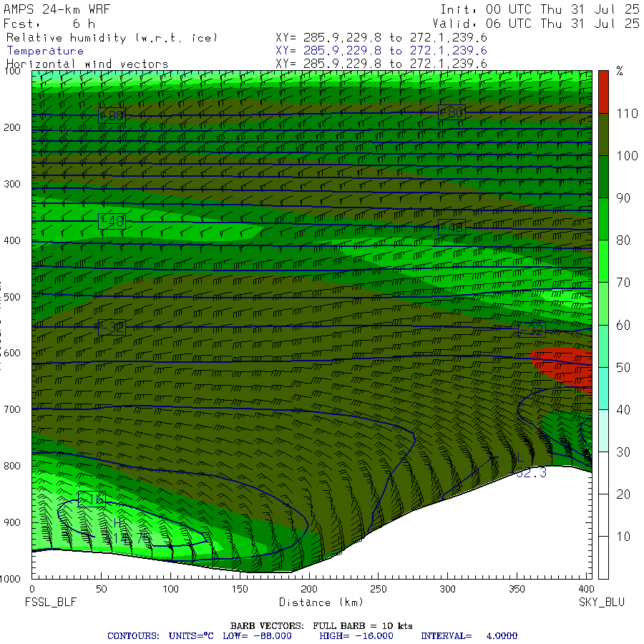Click the 'Horizontal wind vectors' label
Screen dimensions: 644x644
[x=87, y=64]
